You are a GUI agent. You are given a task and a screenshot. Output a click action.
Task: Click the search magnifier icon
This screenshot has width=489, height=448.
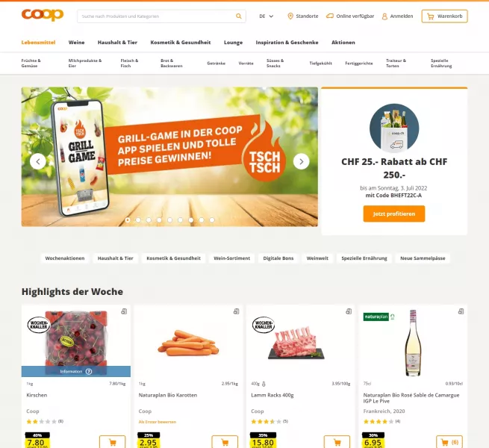point(239,16)
